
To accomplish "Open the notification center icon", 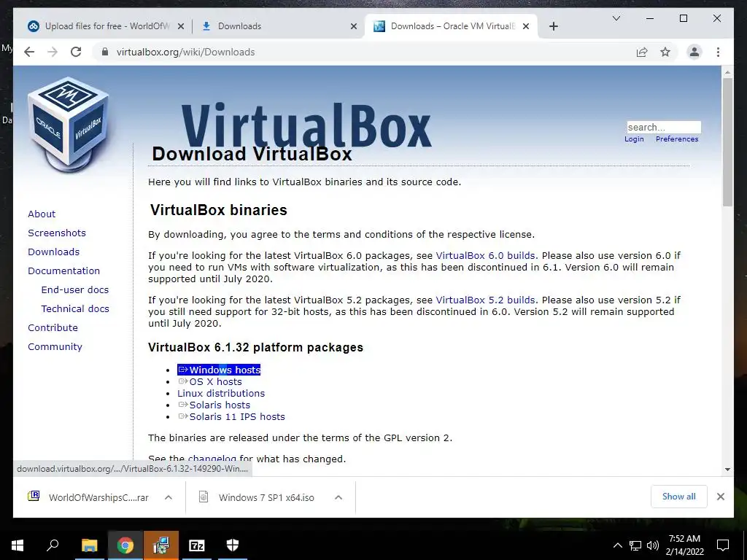I will pyautogui.click(x=723, y=545).
